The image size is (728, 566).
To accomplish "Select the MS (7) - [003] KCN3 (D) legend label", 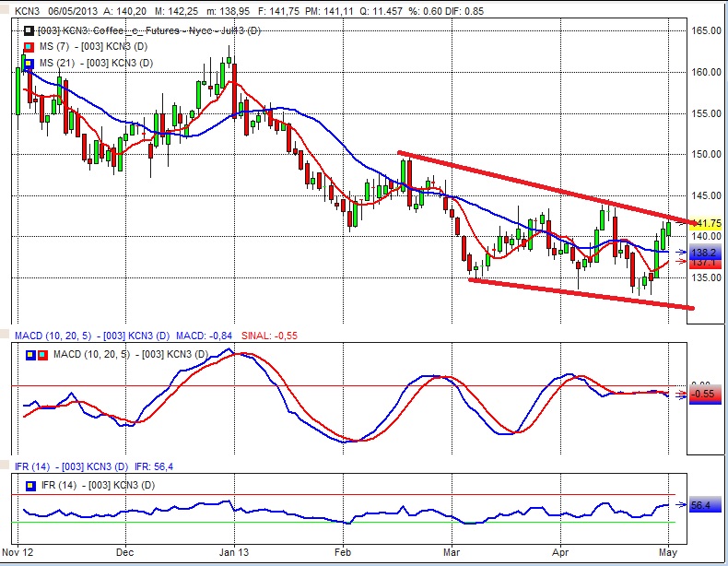I will click(x=93, y=46).
